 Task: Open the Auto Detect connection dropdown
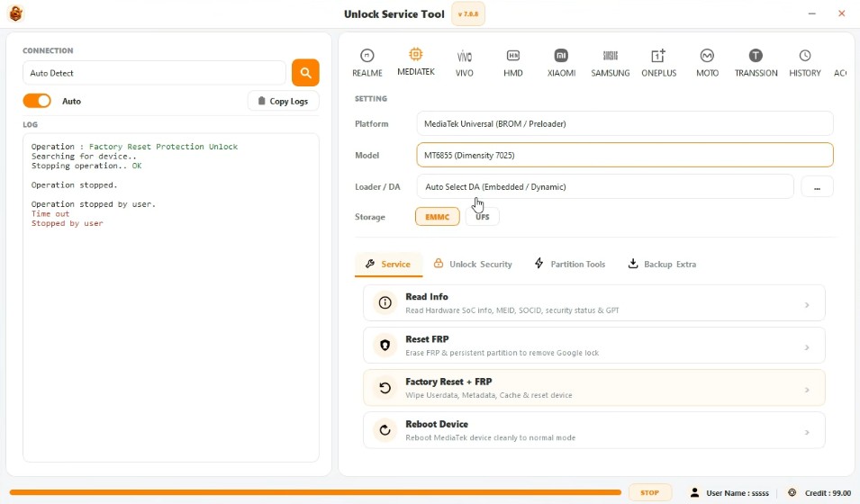click(x=154, y=73)
